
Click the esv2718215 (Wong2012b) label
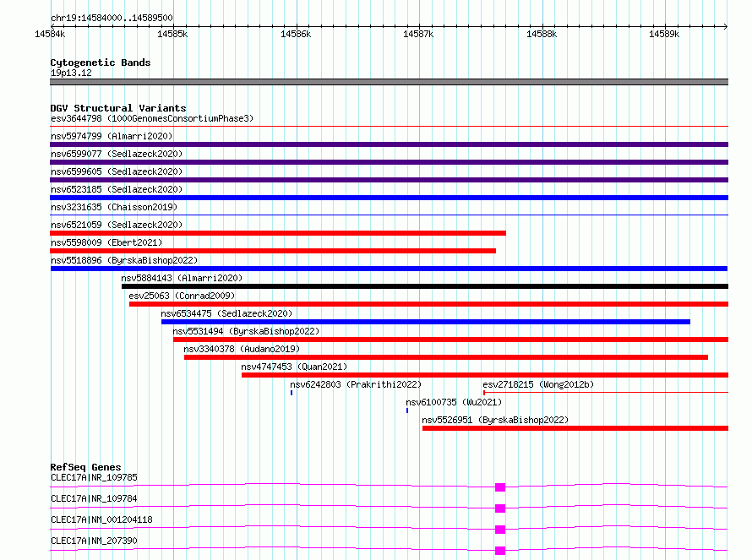click(538, 384)
